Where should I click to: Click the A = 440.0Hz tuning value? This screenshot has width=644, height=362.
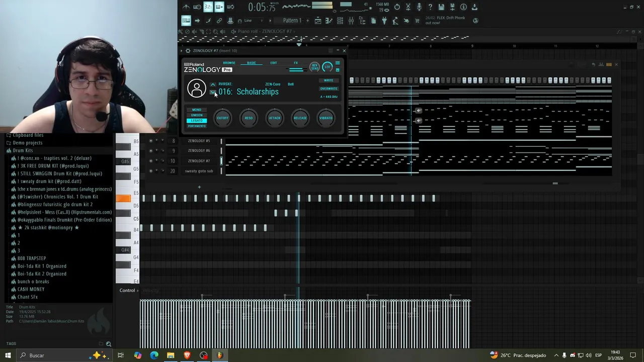(329, 97)
